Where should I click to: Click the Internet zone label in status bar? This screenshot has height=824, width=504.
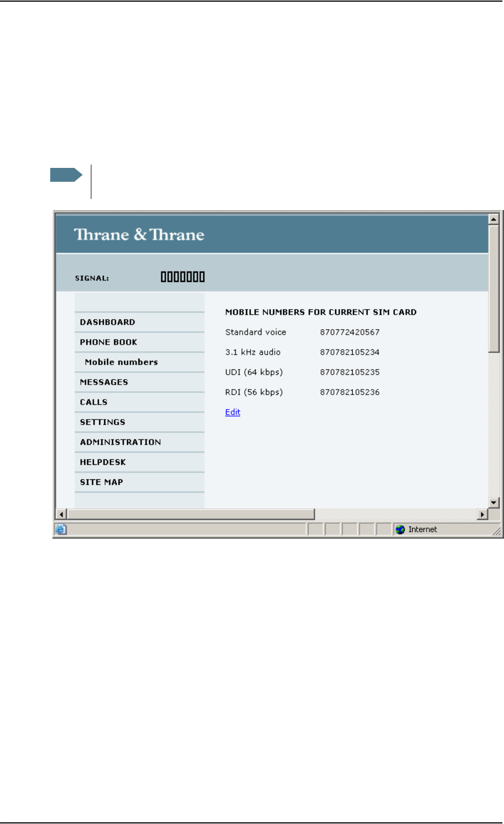point(423,529)
